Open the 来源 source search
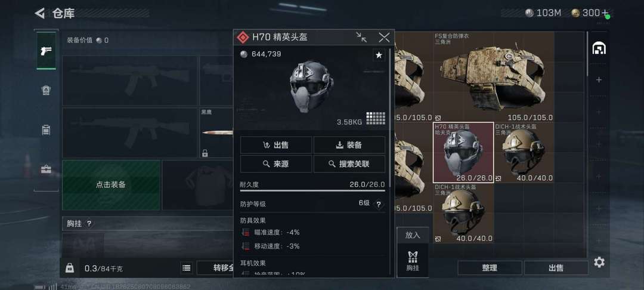The image size is (644, 290). pyautogui.click(x=276, y=164)
